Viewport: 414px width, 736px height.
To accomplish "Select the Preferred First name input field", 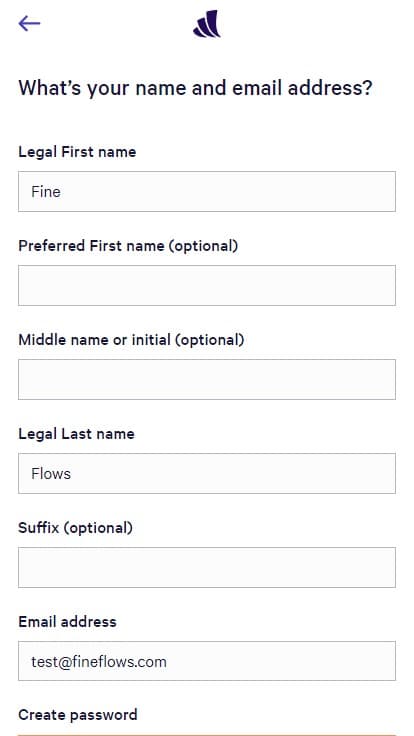I will (207, 285).
